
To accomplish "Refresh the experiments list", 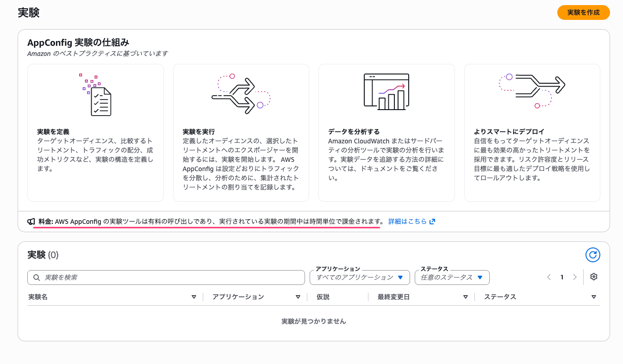I will [592, 255].
